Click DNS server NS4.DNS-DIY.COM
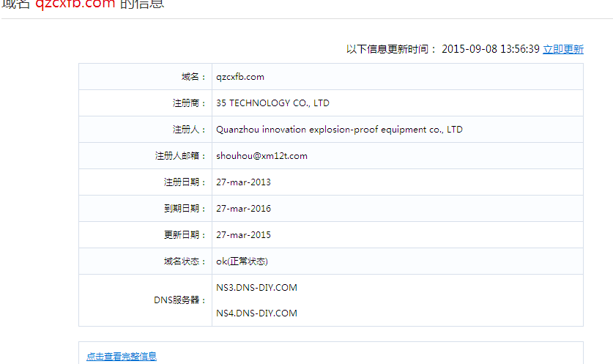This screenshot has width=613, height=364. click(257, 313)
